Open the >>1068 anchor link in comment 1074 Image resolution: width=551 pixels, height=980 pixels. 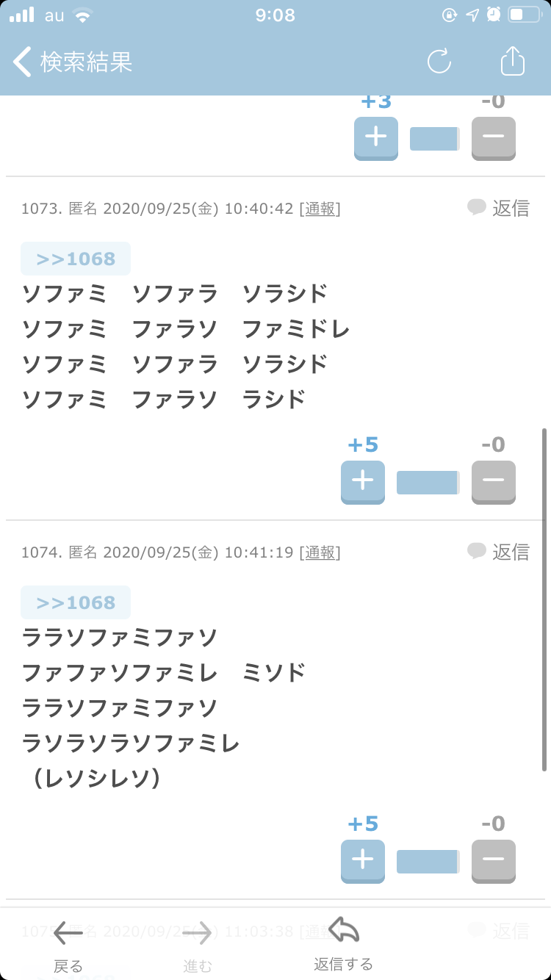pos(76,602)
